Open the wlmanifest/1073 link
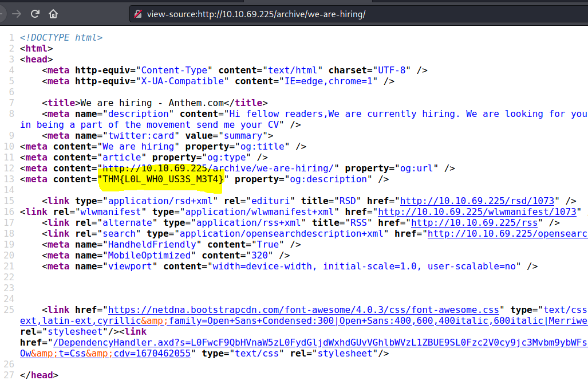The height and width of the screenshot is (380, 588). pos(477,211)
